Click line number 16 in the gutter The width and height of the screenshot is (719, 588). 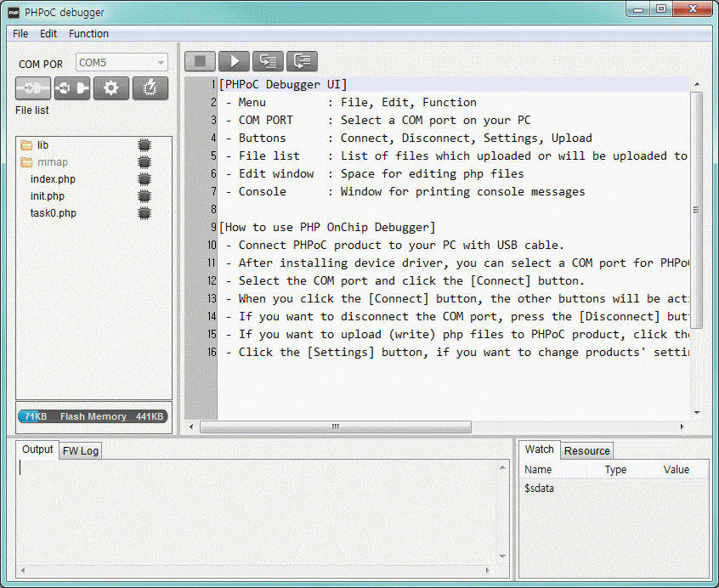point(212,352)
